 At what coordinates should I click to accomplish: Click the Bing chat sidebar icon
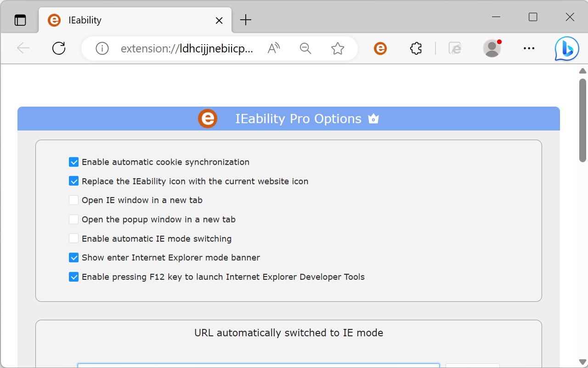coord(566,48)
